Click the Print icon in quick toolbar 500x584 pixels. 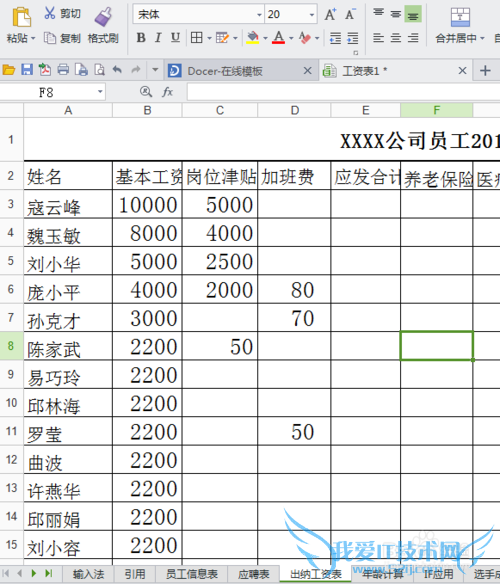point(63,70)
